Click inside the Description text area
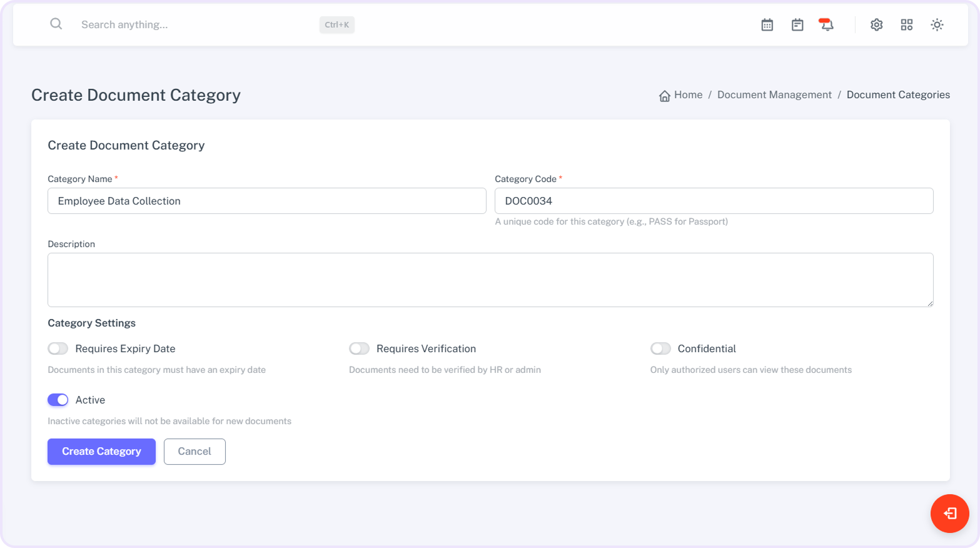This screenshot has width=980, height=548. click(x=490, y=280)
